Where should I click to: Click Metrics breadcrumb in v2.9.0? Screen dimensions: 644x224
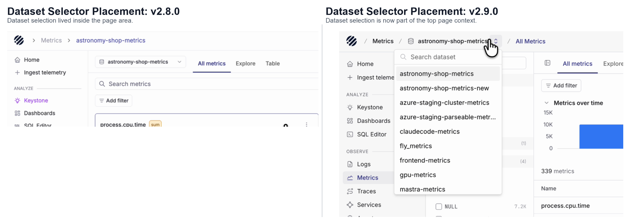coord(383,41)
